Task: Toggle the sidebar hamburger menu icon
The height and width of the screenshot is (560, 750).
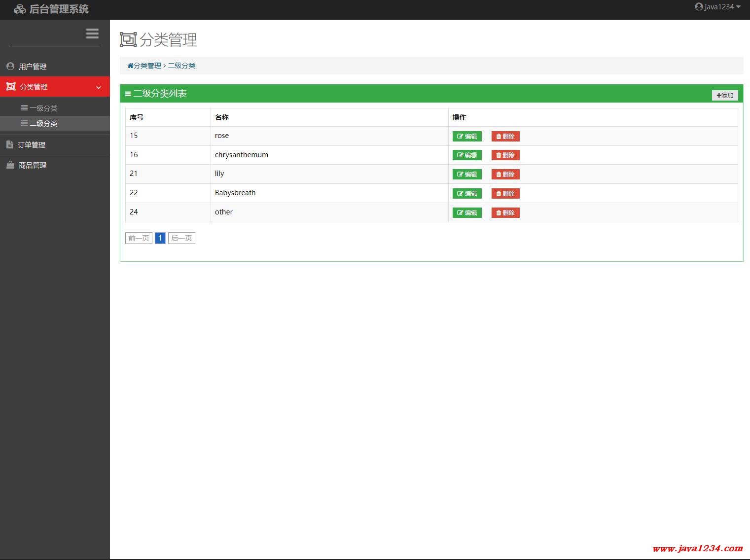Action: pos(92,34)
